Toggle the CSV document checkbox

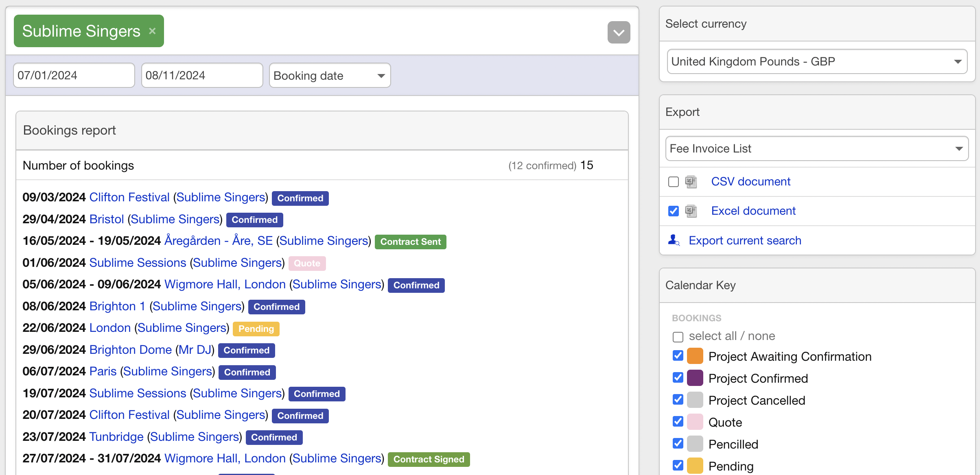pyautogui.click(x=674, y=182)
